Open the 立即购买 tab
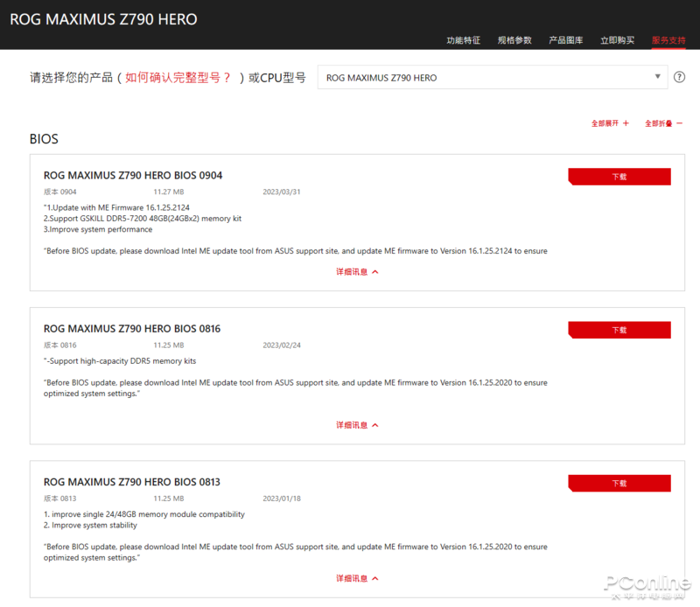Viewport: 700px width, 607px height. (x=617, y=40)
